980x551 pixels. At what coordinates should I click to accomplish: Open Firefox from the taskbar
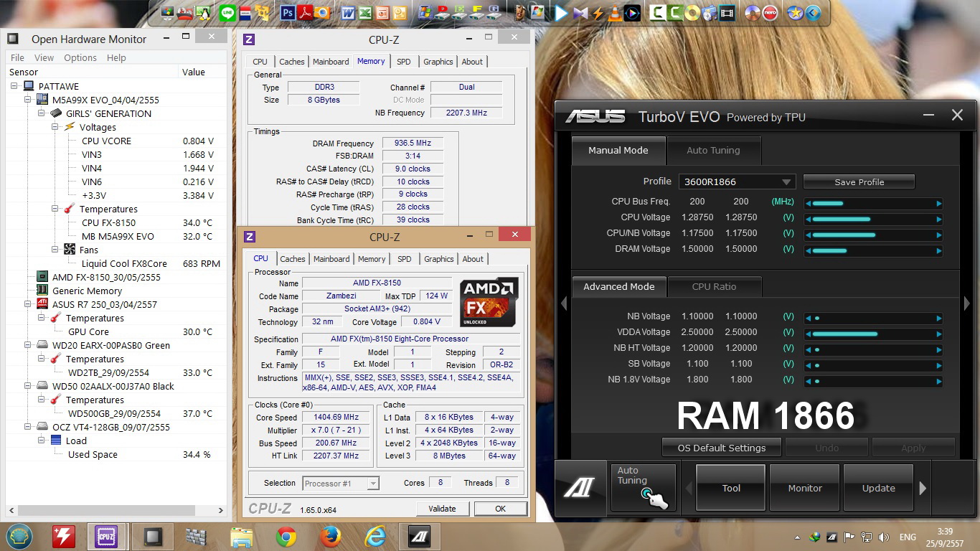click(331, 537)
